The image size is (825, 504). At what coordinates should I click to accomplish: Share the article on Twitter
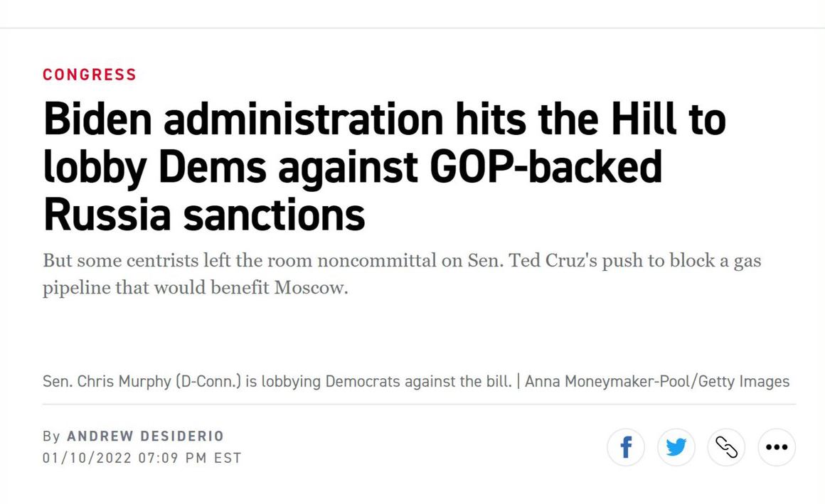tap(676, 447)
